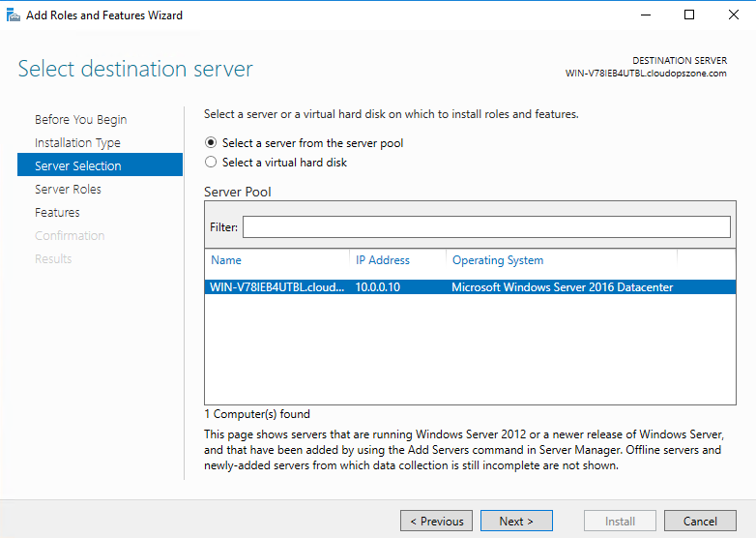
Task: Open the Installation Type step
Action: pyautogui.click(x=77, y=143)
